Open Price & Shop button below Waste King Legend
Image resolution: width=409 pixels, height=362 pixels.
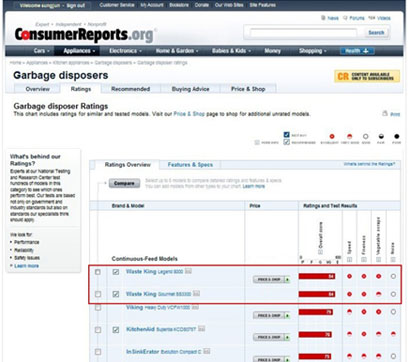coord(271,279)
